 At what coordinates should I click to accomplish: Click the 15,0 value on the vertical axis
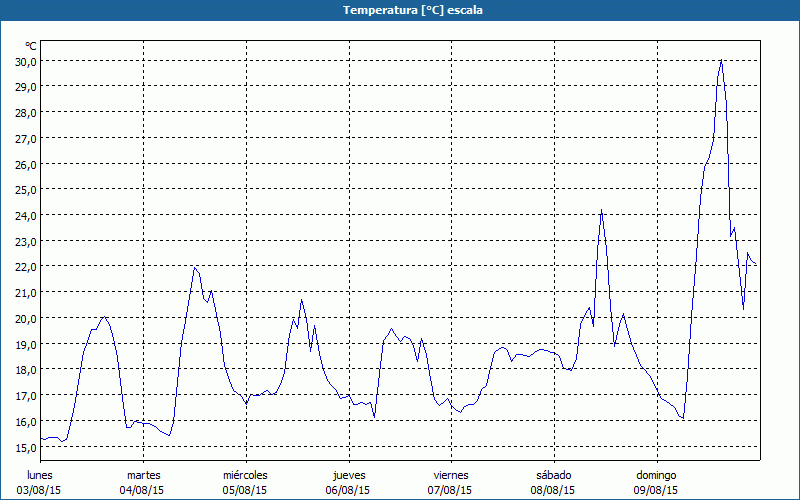pos(25,447)
